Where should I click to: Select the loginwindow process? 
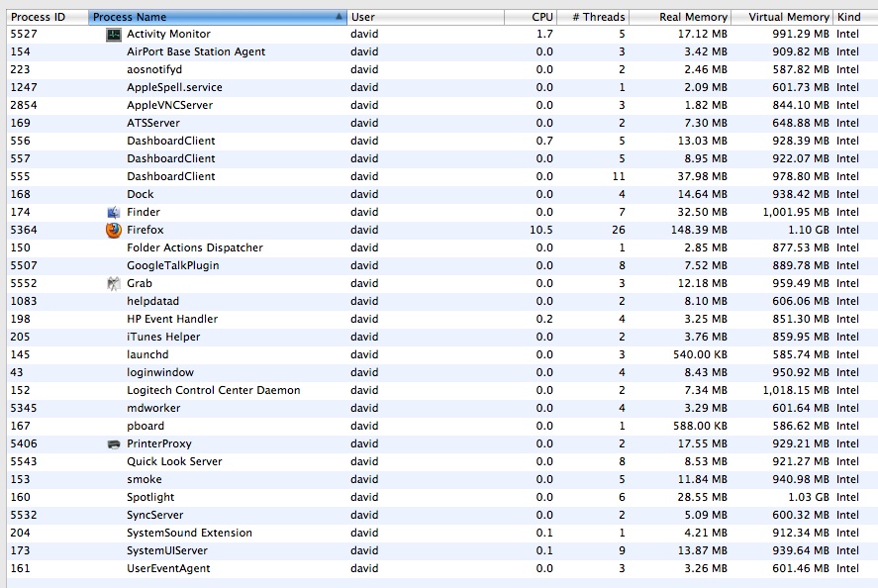point(160,373)
